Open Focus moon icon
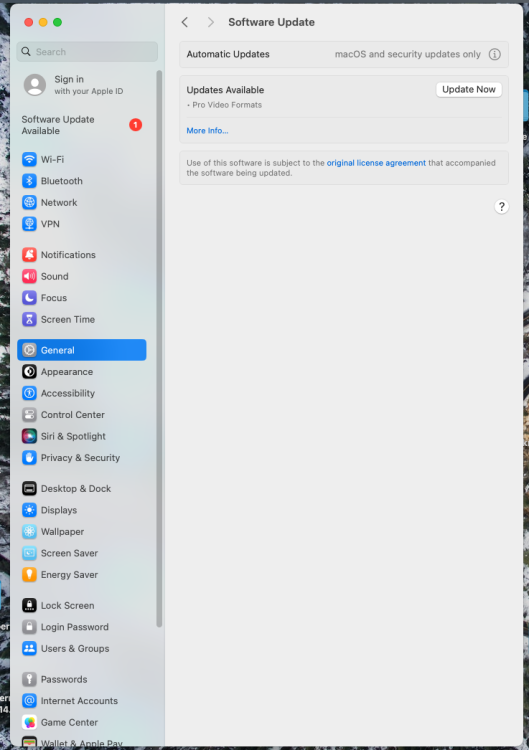529x750 pixels. tap(29, 298)
